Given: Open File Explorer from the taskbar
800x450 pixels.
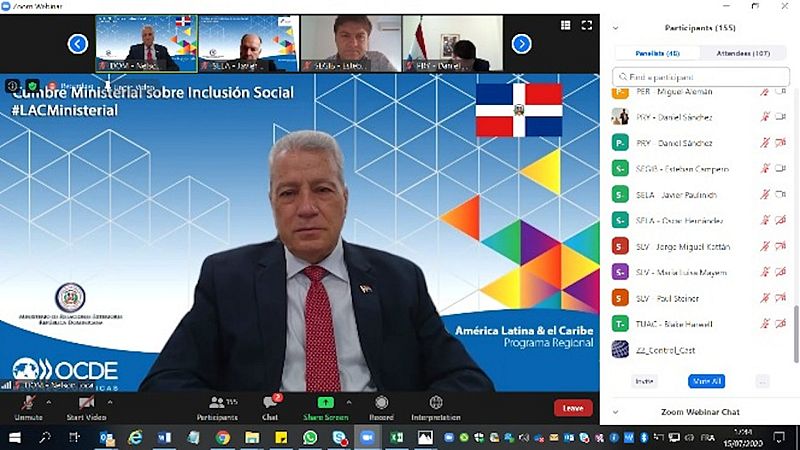Looking at the screenshot, I should tap(252, 438).
